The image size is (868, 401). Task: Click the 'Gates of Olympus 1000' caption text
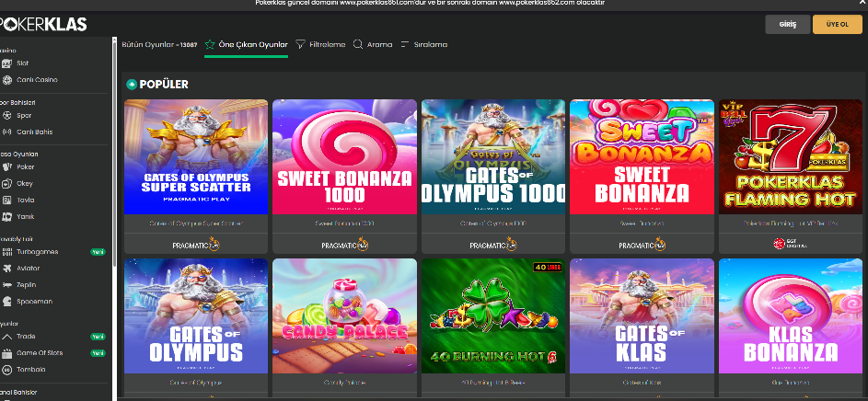[493, 224]
